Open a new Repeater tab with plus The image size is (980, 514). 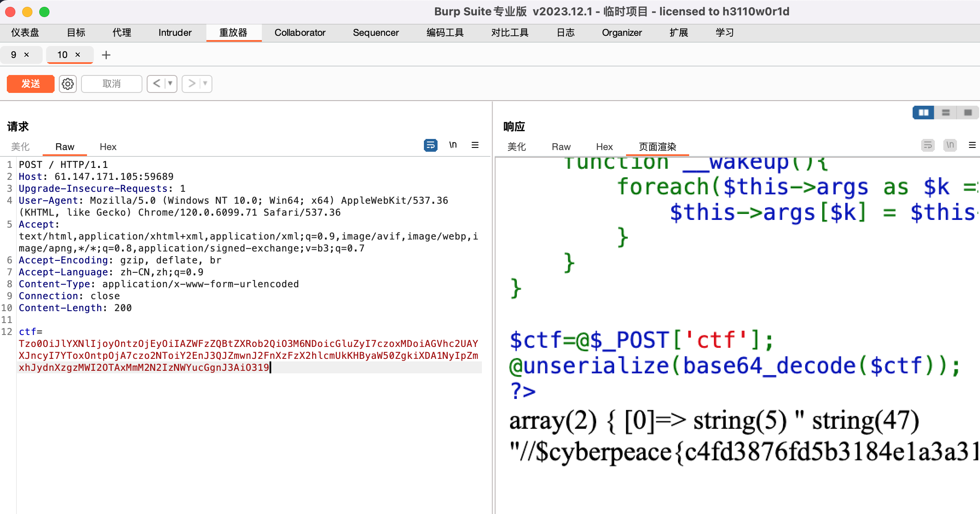tap(106, 55)
